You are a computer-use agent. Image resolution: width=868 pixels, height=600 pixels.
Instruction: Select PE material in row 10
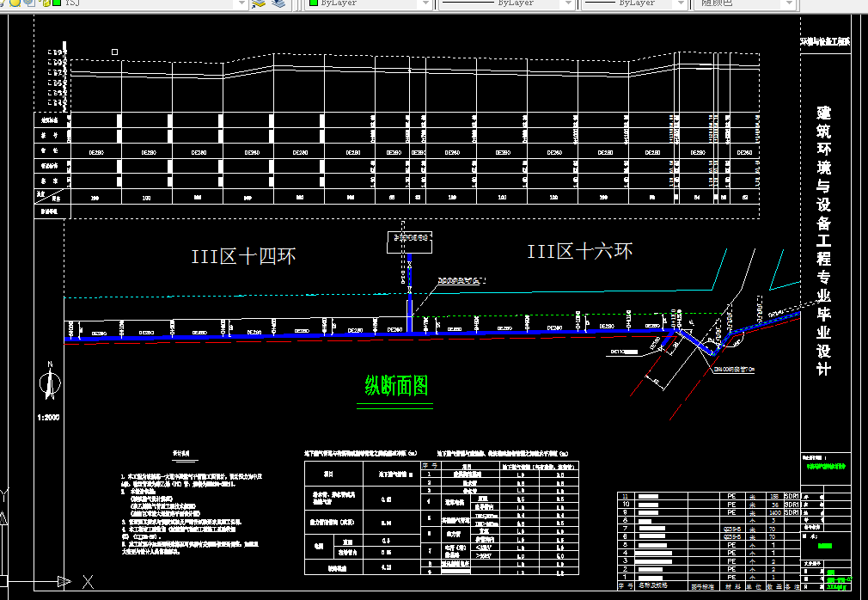click(731, 505)
